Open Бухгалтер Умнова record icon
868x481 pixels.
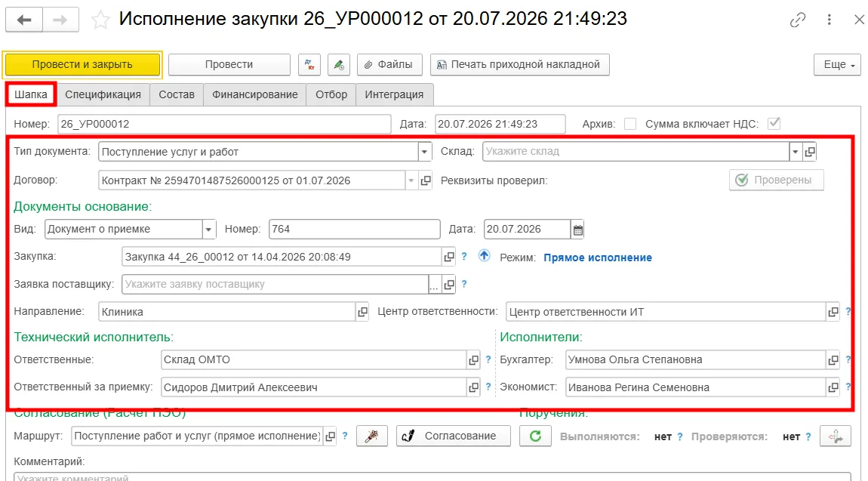pyautogui.click(x=833, y=359)
